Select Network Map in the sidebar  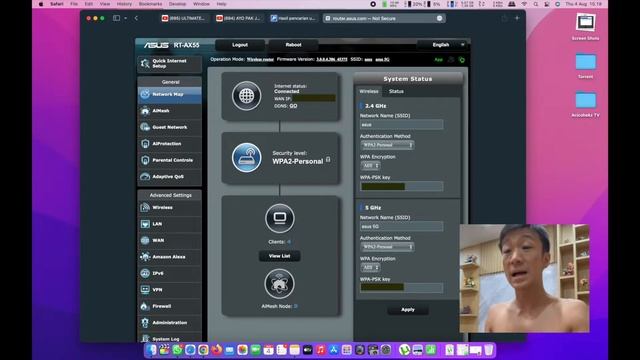(x=169, y=94)
